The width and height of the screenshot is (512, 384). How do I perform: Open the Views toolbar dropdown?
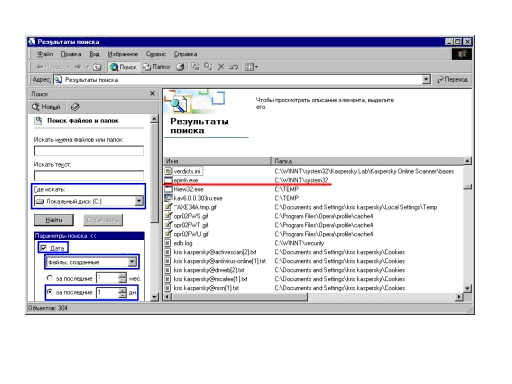pyautogui.click(x=251, y=67)
